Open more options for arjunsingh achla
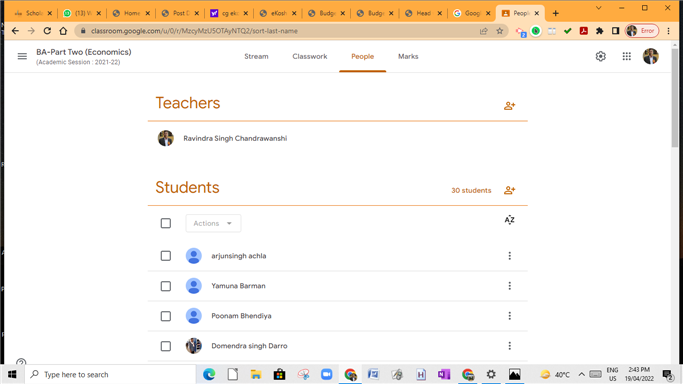The height and width of the screenshot is (384, 683). tap(509, 256)
